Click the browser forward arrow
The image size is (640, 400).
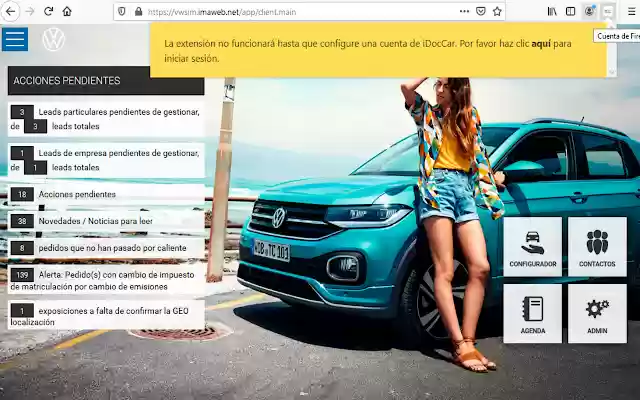(x=30, y=11)
